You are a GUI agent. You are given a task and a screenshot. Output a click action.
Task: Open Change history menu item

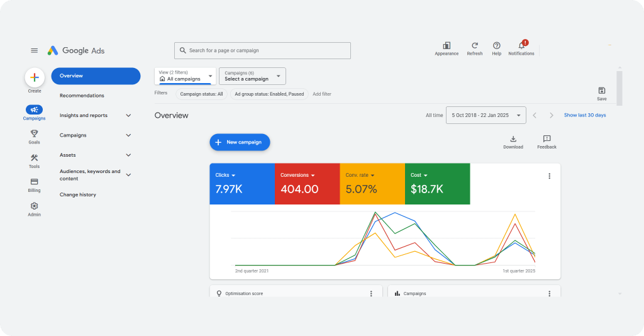[78, 195]
